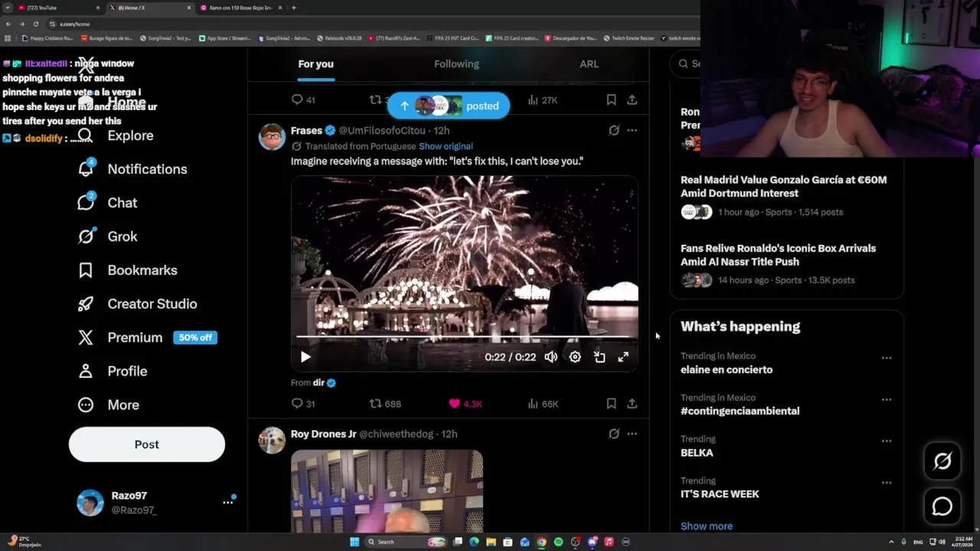Click the Windows Start button
This screenshot has width=980, height=551.
click(x=354, y=542)
